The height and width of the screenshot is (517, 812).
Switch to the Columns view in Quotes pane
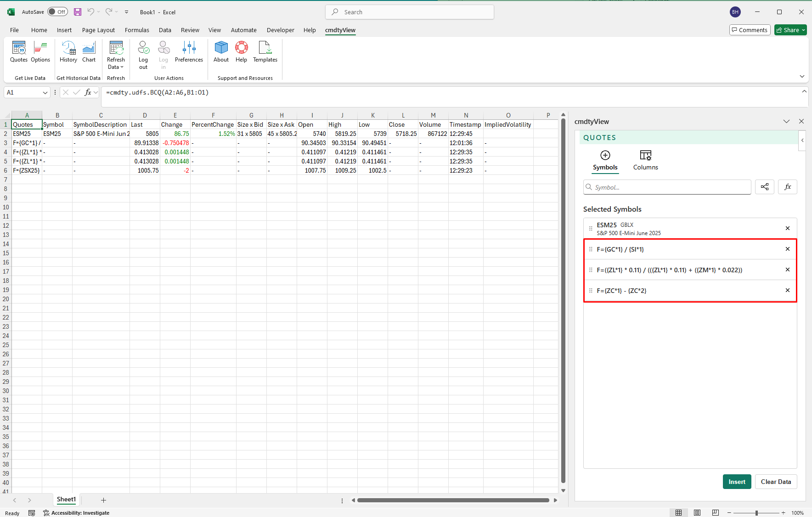[x=645, y=161]
